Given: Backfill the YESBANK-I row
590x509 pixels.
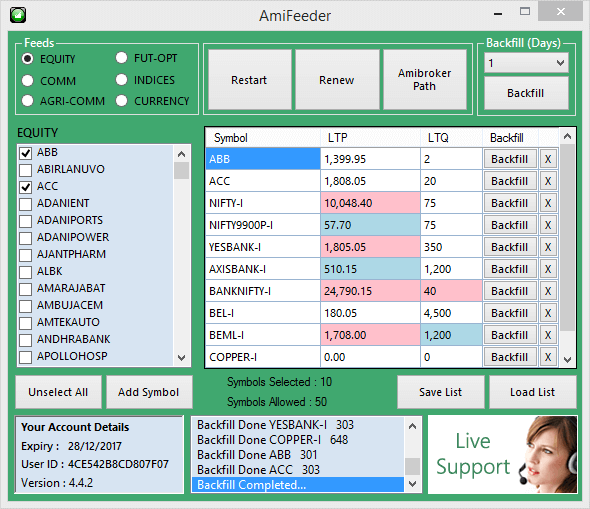Looking at the screenshot, I should click(510, 247).
